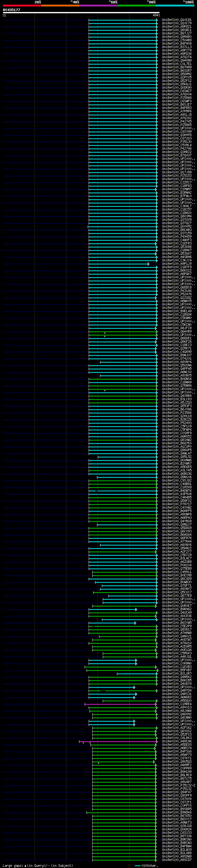Image resolution: width=197 pixels, height=868 pixels.
Task: Click hit label UniRef100_A6NGR2
Action: click(176, 697)
